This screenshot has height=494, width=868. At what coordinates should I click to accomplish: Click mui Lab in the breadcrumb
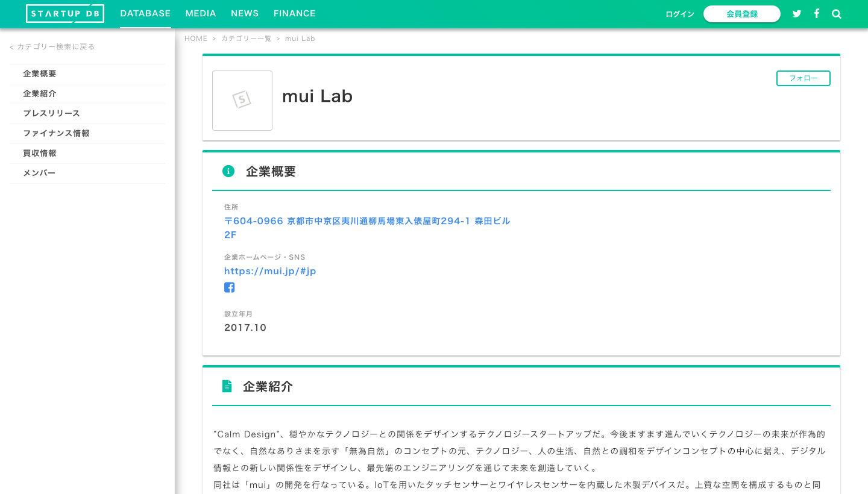(x=300, y=39)
